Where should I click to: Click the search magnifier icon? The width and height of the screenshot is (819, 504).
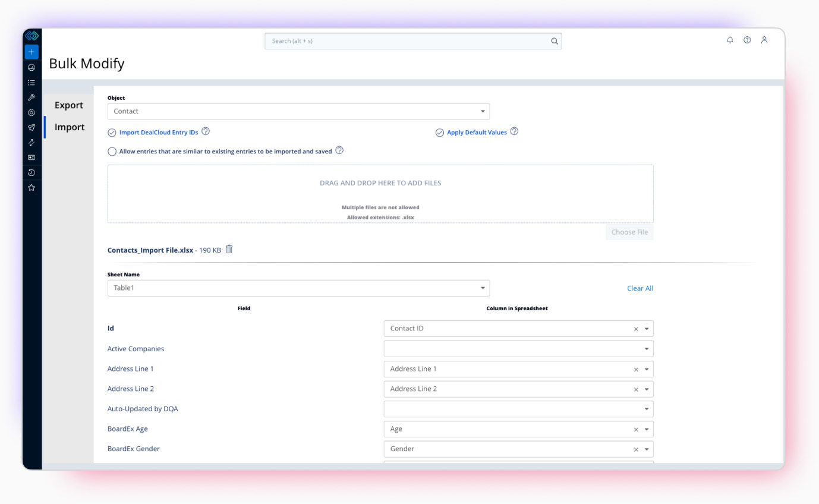[554, 41]
